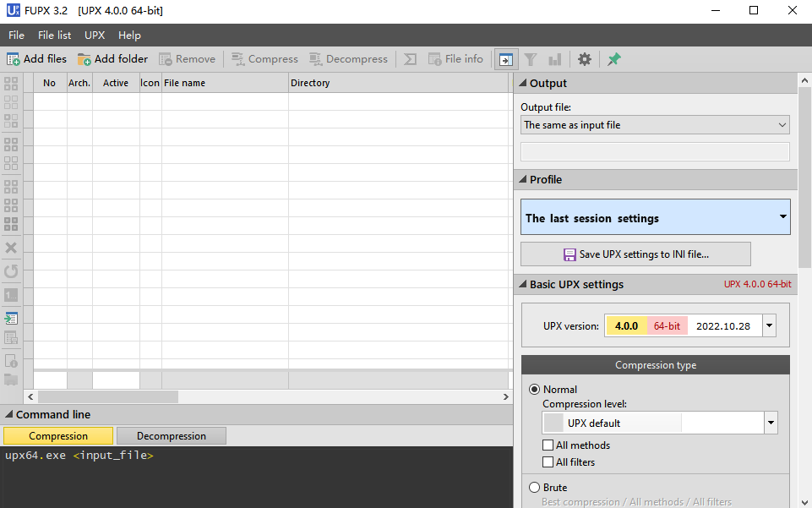Collapse the Basic UPX settings section

pyautogui.click(x=523, y=284)
